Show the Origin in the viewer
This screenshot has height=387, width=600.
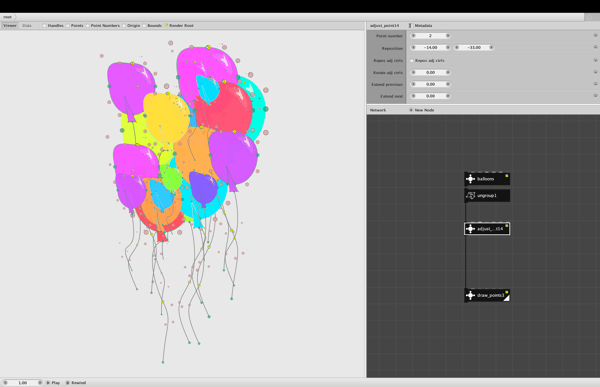(x=124, y=26)
